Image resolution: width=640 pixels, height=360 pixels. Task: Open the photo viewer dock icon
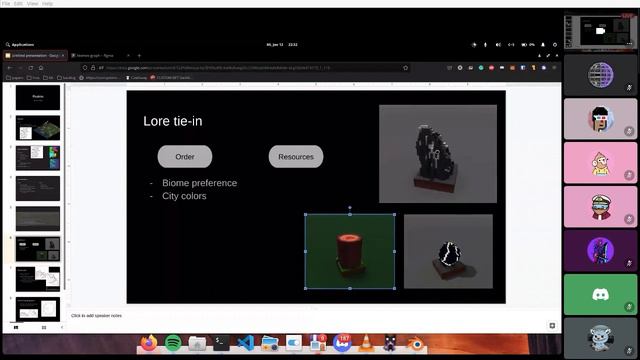point(269,343)
